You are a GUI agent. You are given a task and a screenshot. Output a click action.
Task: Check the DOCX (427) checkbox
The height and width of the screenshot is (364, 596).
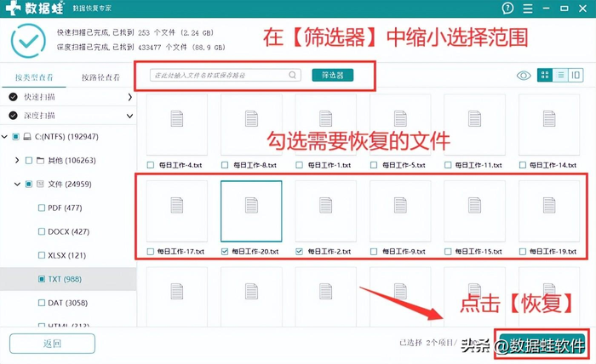pyautogui.click(x=42, y=231)
